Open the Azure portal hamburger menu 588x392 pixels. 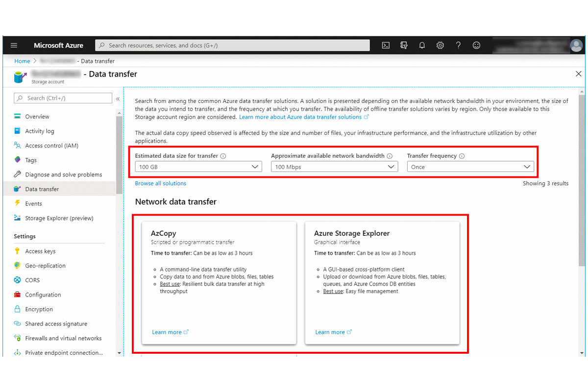click(x=14, y=45)
